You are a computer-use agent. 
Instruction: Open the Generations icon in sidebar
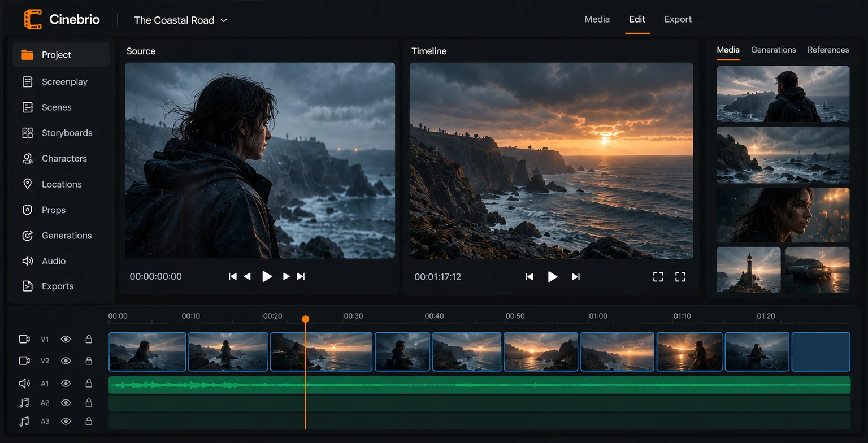pos(27,236)
